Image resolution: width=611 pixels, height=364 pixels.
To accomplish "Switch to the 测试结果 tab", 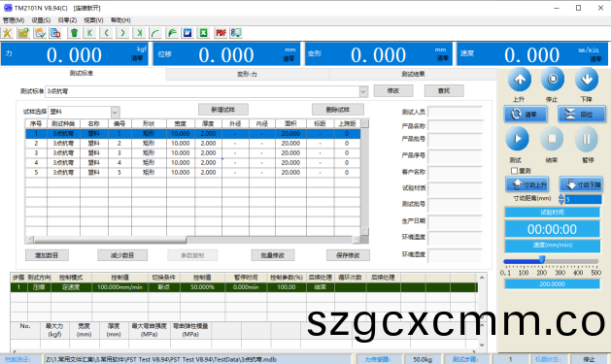I will point(413,74).
